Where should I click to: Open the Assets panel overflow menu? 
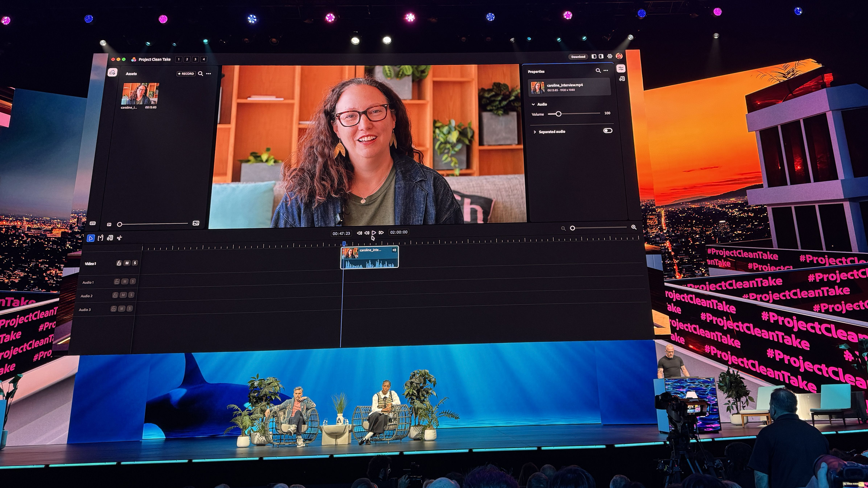click(x=209, y=73)
